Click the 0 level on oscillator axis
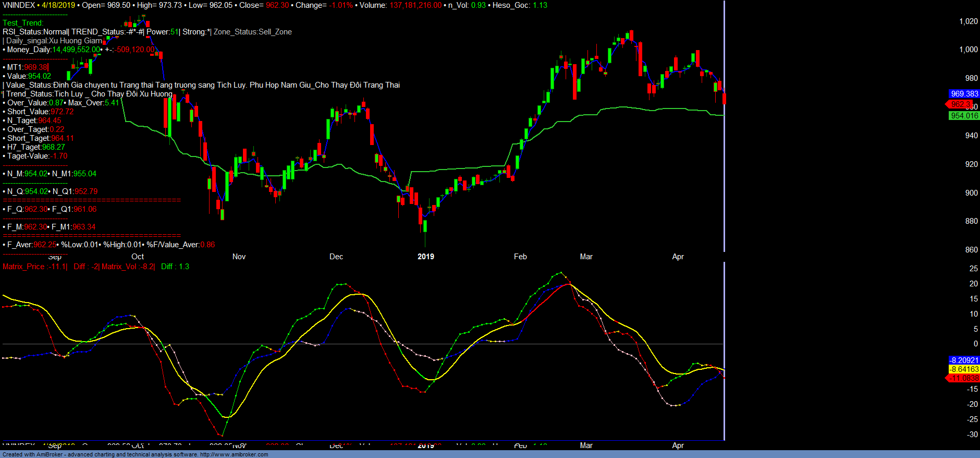Screen dimensions: 980x458 pos(975,344)
